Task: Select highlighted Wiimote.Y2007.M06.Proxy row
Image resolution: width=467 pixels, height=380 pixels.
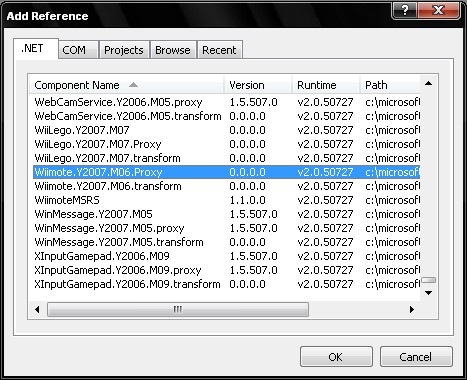Action: (226, 172)
